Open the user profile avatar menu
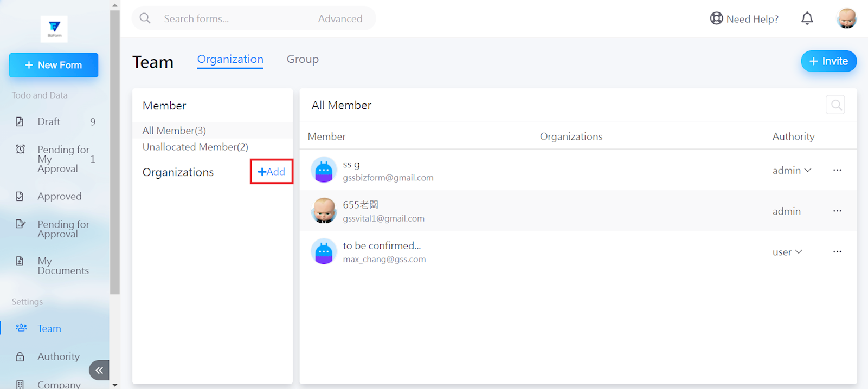 [846, 18]
